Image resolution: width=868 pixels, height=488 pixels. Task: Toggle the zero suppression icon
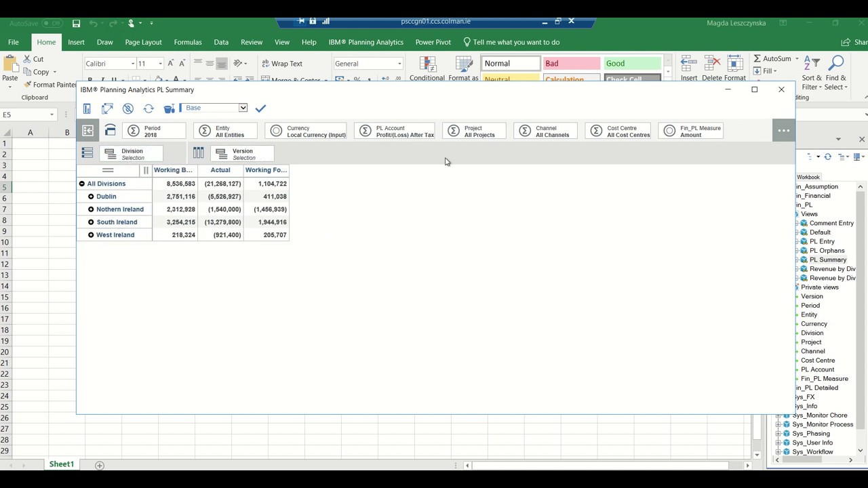pos(128,108)
